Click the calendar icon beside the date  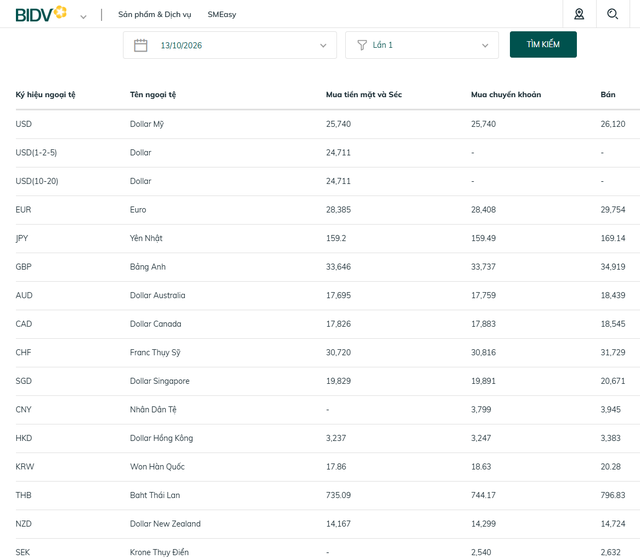(140, 45)
